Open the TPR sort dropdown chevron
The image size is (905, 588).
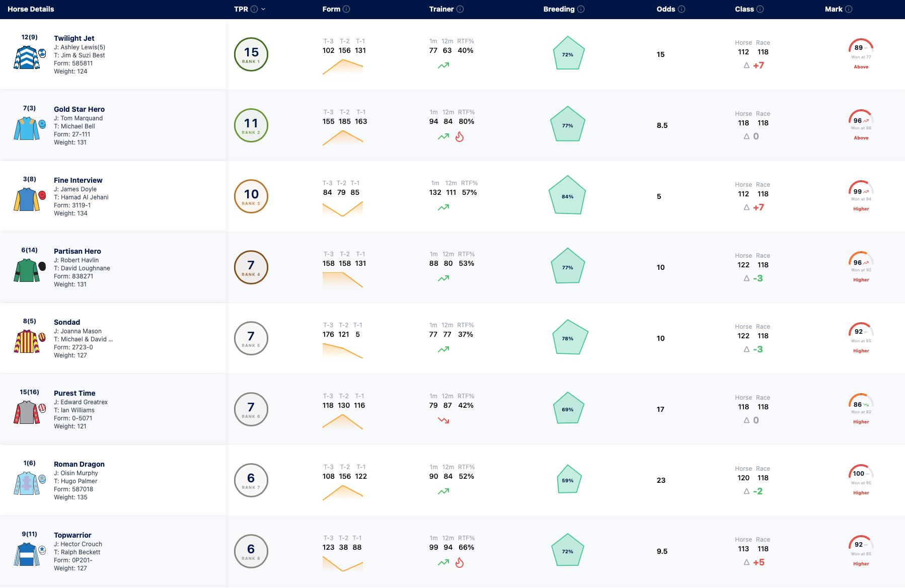[x=263, y=9]
